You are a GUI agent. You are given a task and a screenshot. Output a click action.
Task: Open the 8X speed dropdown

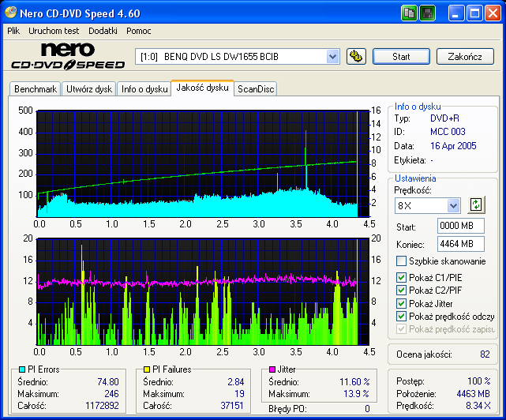(453, 205)
